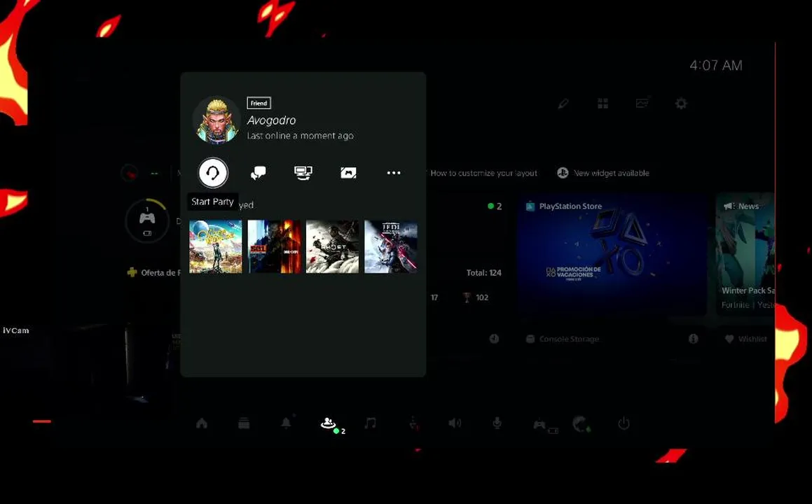Image resolution: width=812 pixels, height=504 pixels.
Task: Select the image card icon beside settings gear
Action: coord(642,103)
